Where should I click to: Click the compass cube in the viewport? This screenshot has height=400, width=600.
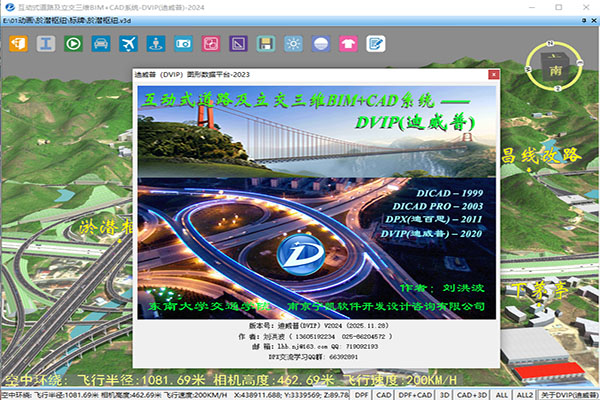point(551,66)
